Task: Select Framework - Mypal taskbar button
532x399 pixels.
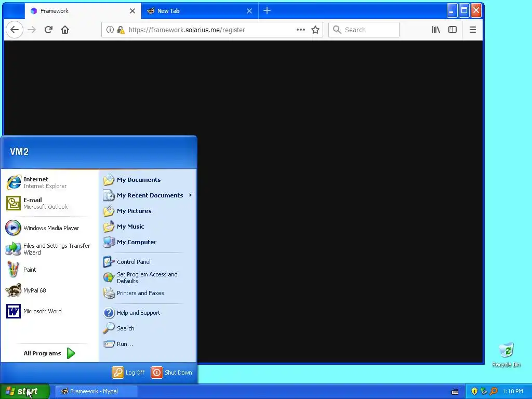Action: [x=96, y=392]
